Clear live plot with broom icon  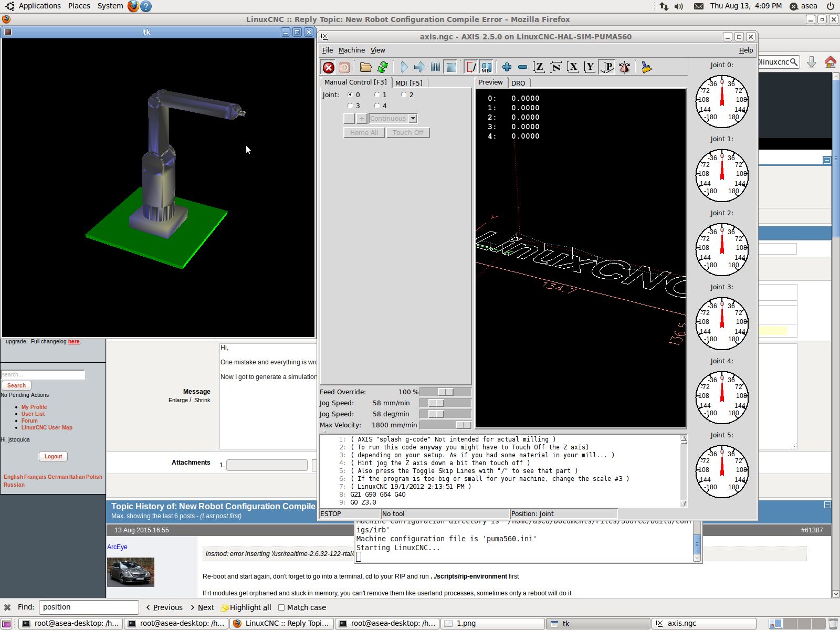pyautogui.click(x=646, y=67)
